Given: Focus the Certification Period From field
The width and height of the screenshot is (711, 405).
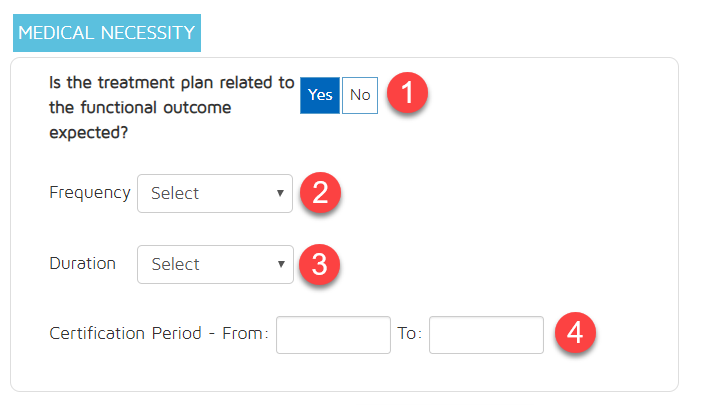Looking at the screenshot, I should (333, 334).
